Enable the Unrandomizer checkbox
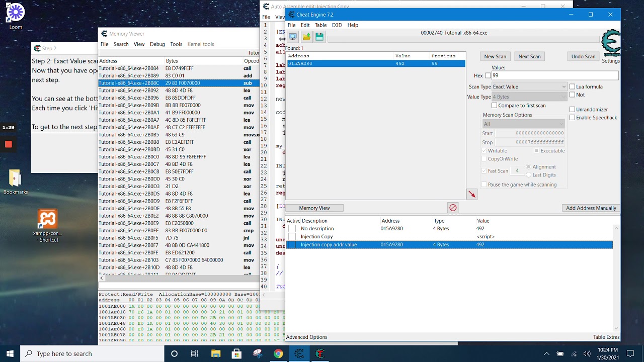The width and height of the screenshot is (644, 362). [x=572, y=109]
